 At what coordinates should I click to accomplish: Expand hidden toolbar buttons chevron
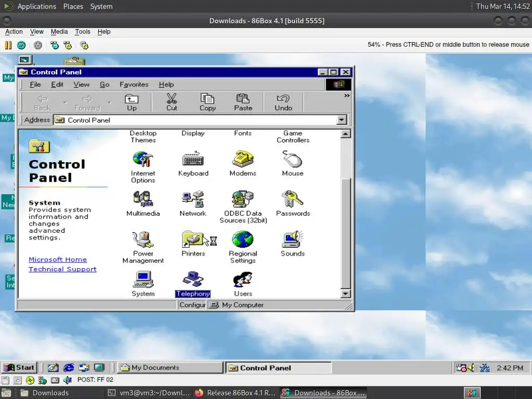click(x=347, y=96)
